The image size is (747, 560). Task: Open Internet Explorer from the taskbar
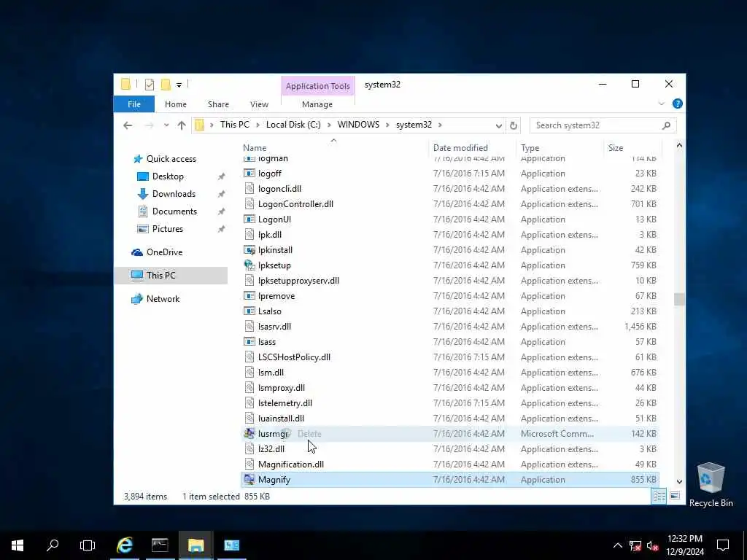click(124, 545)
